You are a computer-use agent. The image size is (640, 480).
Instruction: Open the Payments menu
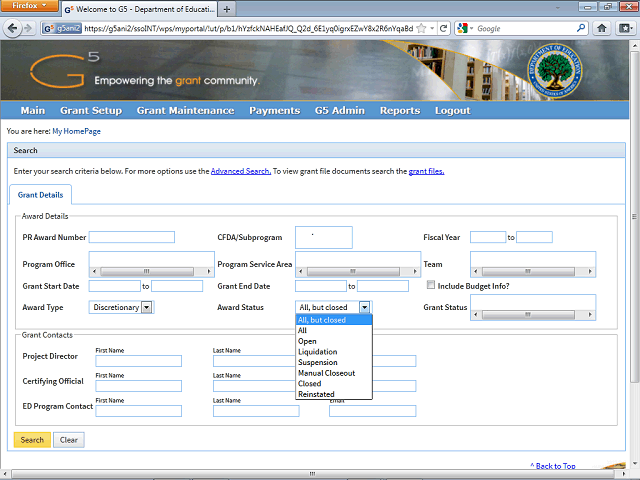tap(275, 111)
